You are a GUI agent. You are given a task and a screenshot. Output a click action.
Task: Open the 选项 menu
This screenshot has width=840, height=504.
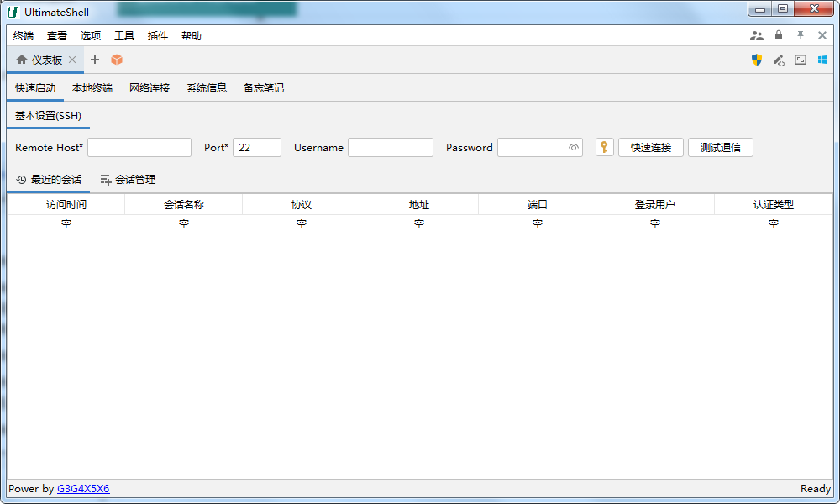[91, 35]
